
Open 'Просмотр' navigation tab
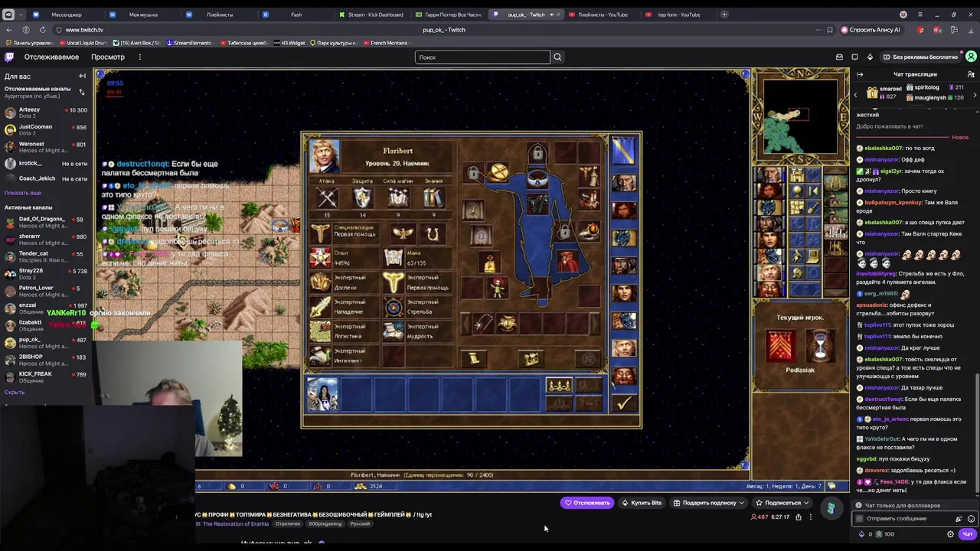[108, 57]
